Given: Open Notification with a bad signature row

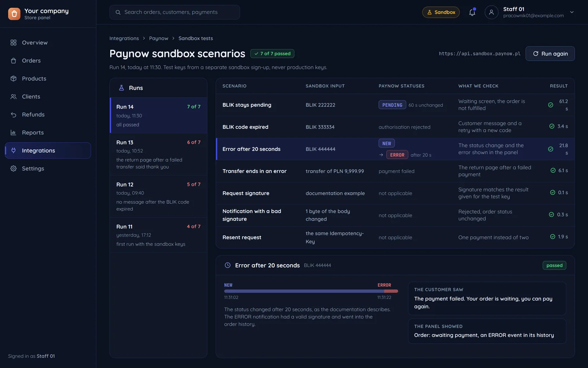Looking at the screenshot, I should point(395,215).
